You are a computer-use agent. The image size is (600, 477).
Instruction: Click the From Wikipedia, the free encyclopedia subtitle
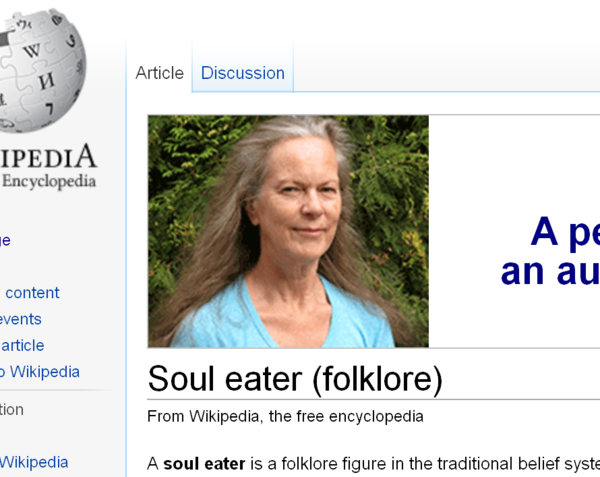[285, 416]
